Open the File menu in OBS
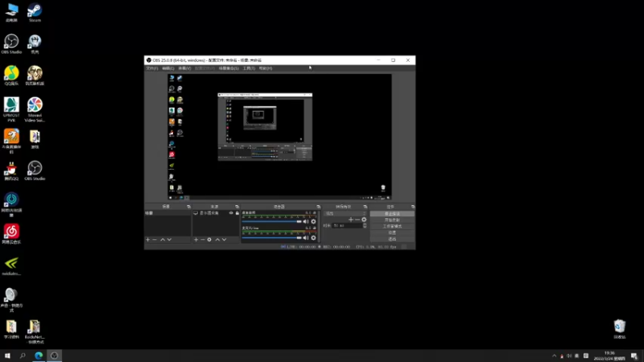The image size is (644, 362). pos(152,68)
